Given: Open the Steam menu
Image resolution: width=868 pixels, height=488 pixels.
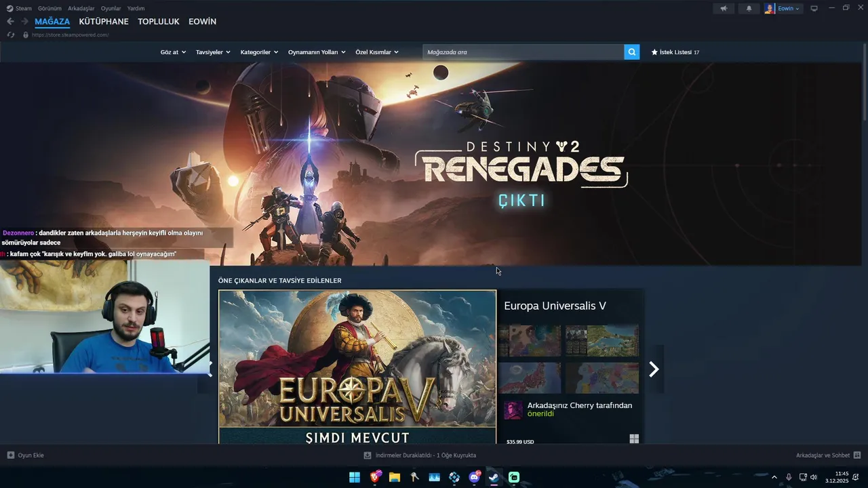Looking at the screenshot, I should tap(19, 8).
